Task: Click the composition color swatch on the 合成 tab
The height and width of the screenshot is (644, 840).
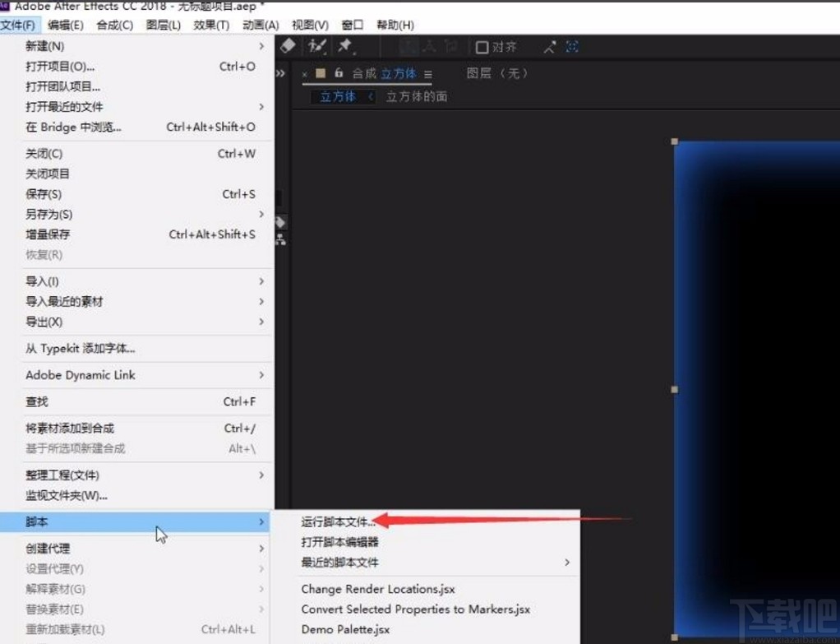Action: click(x=319, y=73)
